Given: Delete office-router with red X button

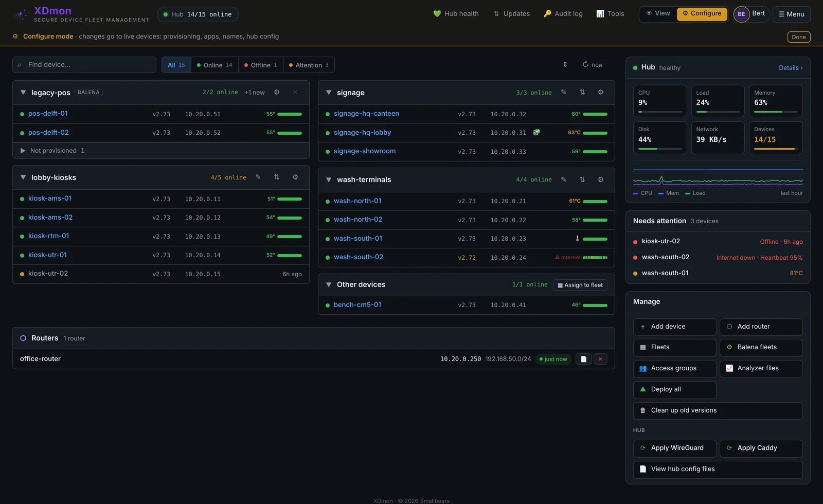Looking at the screenshot, I should (600, 359).
